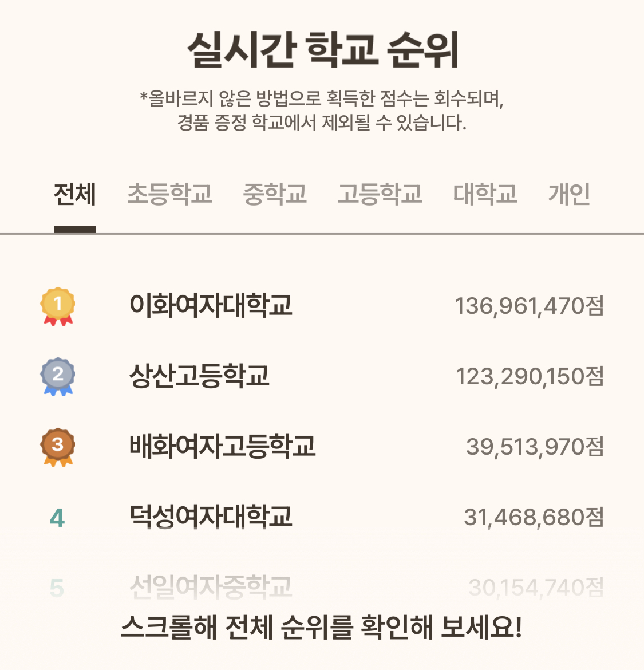Screen dimensions: 644x670
Task: Click the bronze third-place medal icon
Action: pyautogui.click(x=57, y=447)
